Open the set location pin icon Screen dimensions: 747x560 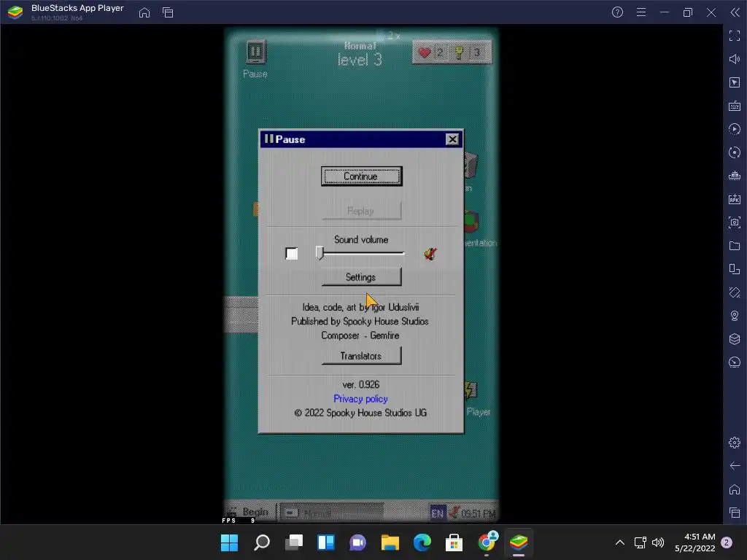click(735, 316)
